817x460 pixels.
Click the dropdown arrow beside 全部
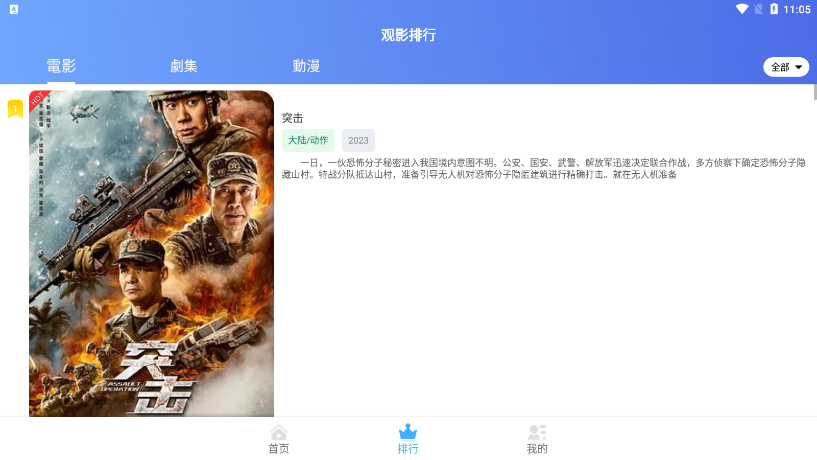pos(798,67)
